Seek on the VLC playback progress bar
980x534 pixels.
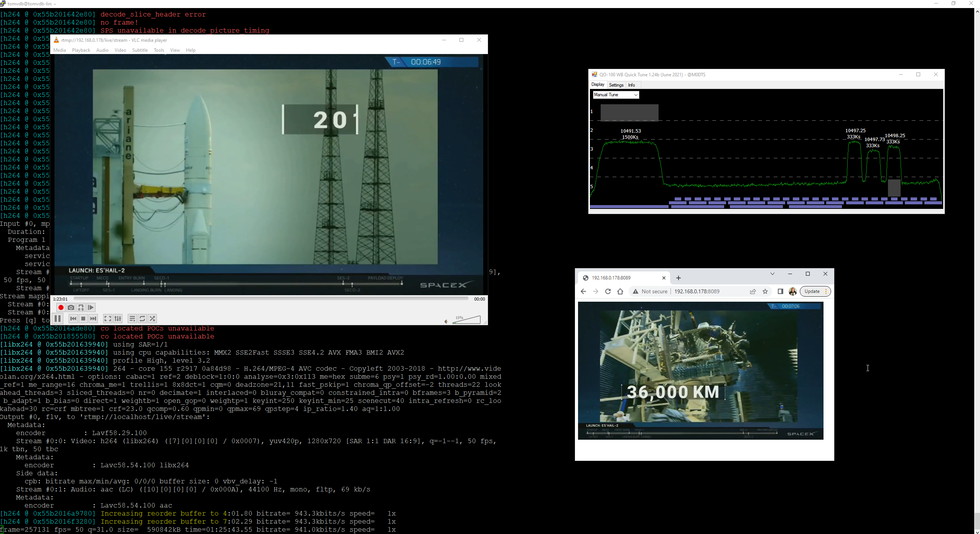pyautogui.click(x=271, y=299)
